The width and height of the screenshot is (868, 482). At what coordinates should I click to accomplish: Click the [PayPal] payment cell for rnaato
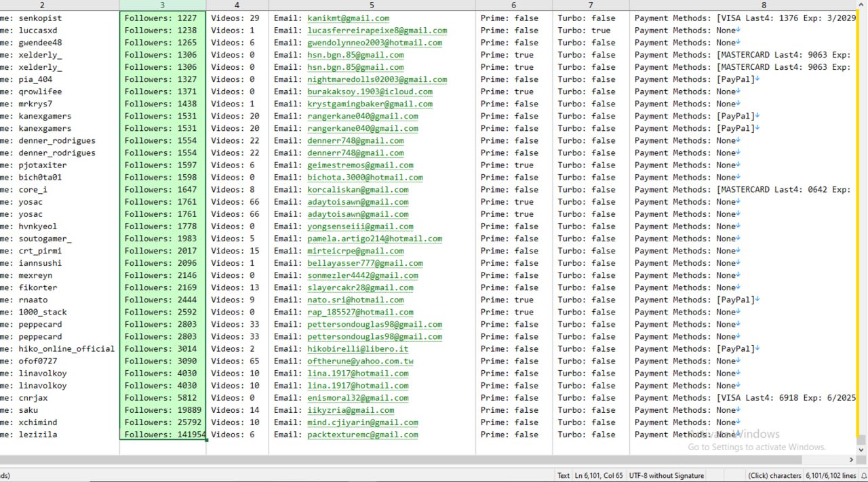744,300
